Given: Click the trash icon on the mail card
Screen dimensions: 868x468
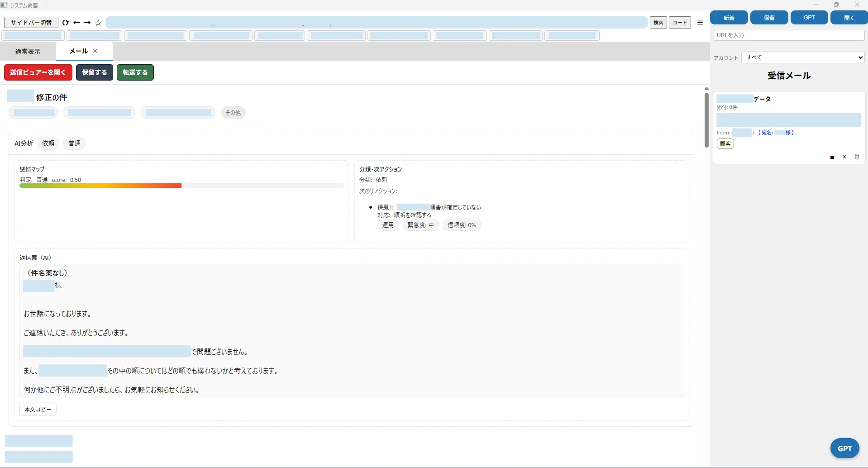Looking at the screenshot, I should [x=857, y=157].
